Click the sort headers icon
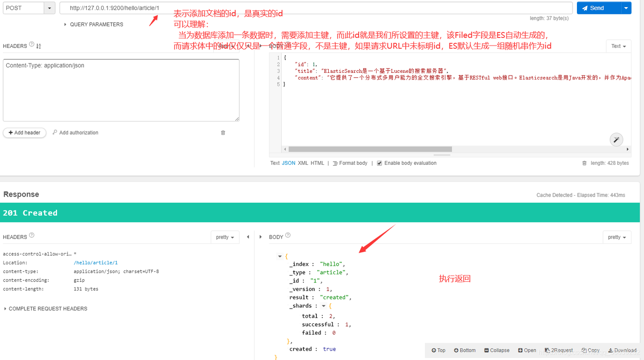Image resolution: width=644 pixels, height=360 pixels. coord(39,46)
